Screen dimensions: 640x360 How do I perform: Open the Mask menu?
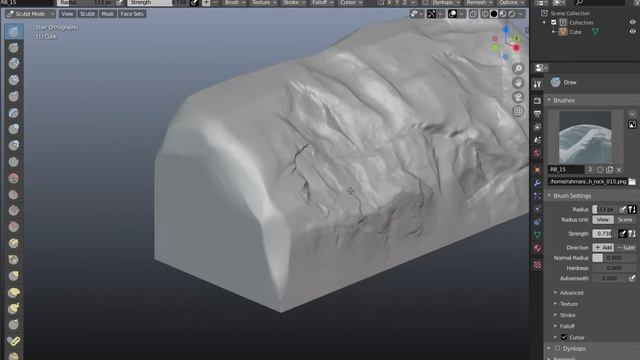pos(107,14)
